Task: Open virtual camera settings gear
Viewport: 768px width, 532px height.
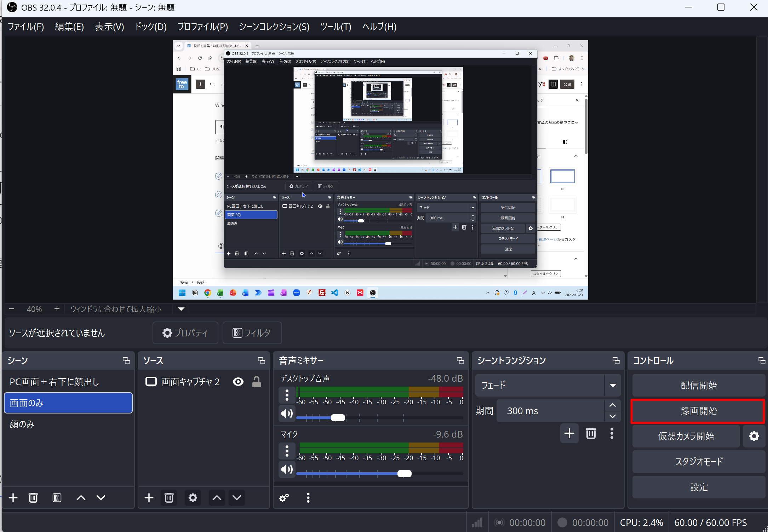Action: (754, 436)
